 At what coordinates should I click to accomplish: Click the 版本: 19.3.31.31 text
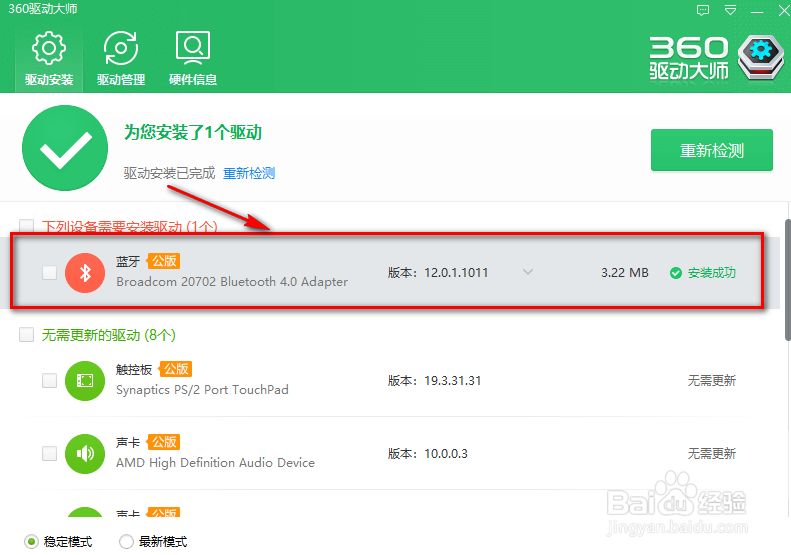tap(434, 380)
